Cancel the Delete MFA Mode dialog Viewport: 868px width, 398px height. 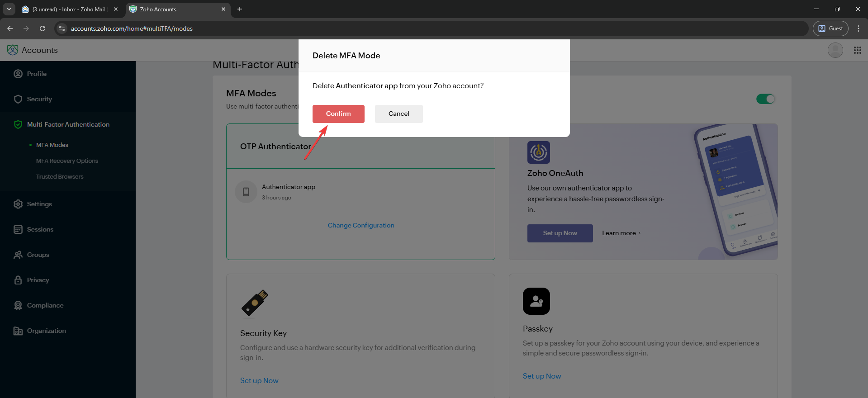(x=398, y=114)
